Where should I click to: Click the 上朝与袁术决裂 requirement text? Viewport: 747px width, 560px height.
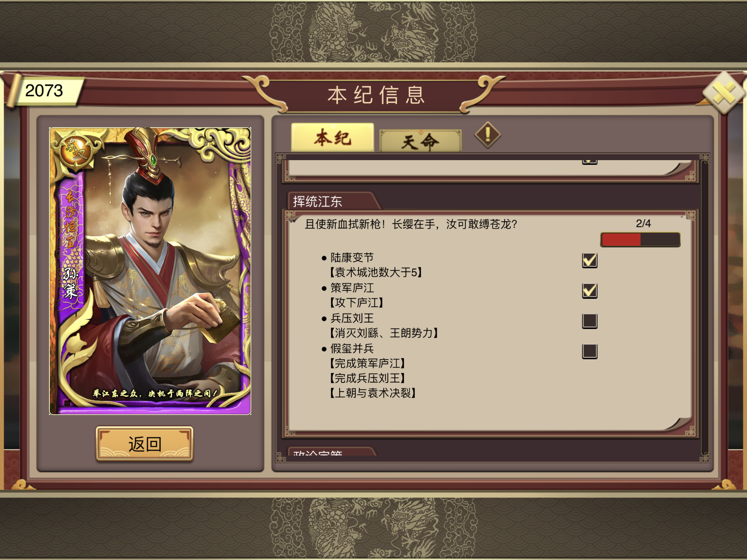(373, 393)
